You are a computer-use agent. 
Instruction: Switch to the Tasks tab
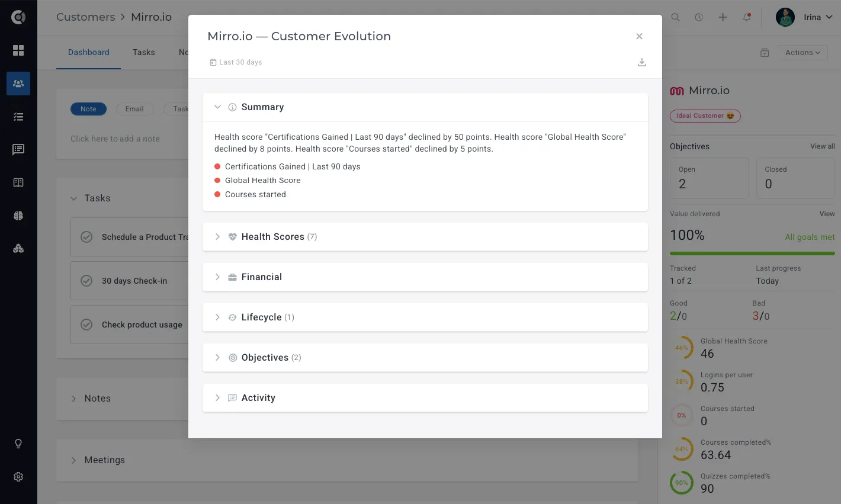pos(144,53)
